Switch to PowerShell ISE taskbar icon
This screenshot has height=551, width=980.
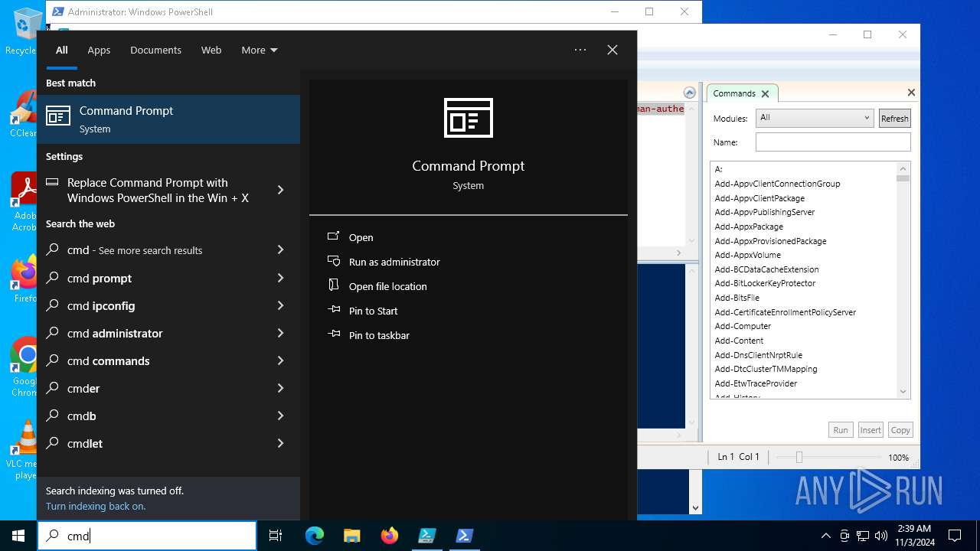click(x=426, y=536)
